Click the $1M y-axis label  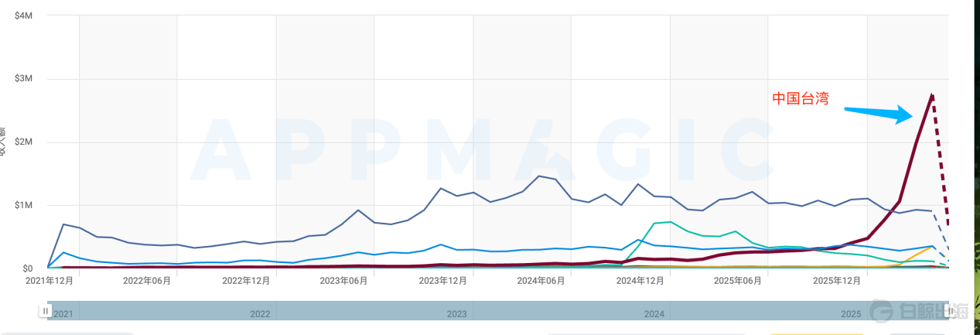tap(22, 206)
